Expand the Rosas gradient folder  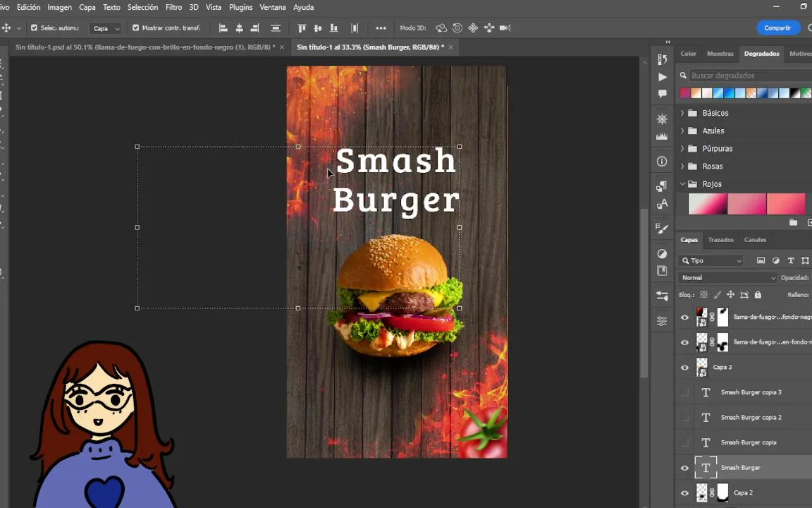682,167
